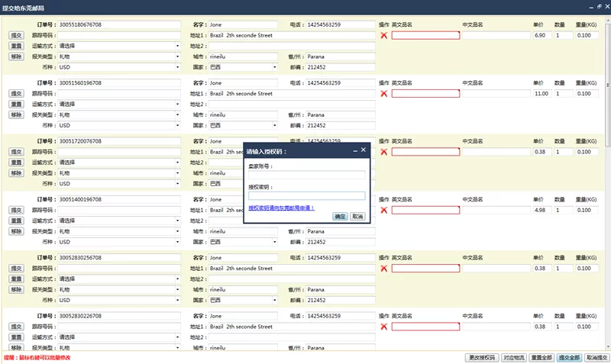
Task: Remove product row of order 30051720076708 via red X
Action: point(383,152)
